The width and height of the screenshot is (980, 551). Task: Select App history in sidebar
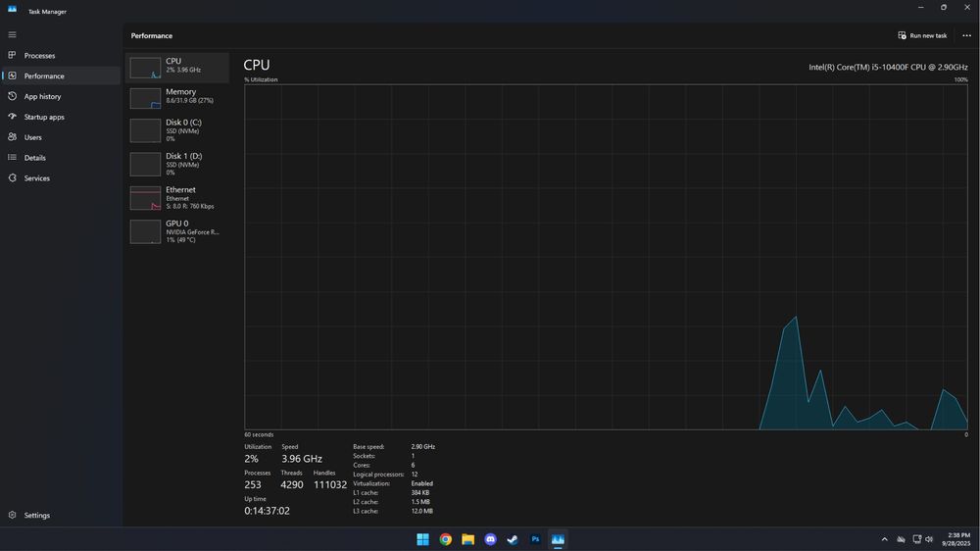point(61,96)
